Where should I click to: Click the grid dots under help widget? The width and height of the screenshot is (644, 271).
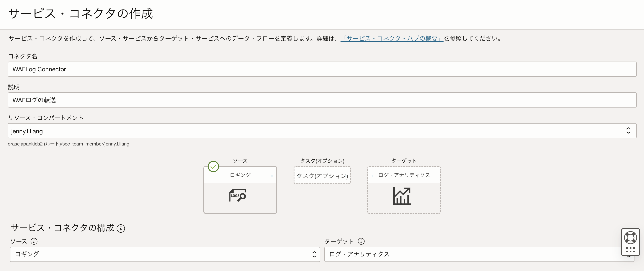tap(630, 250)
